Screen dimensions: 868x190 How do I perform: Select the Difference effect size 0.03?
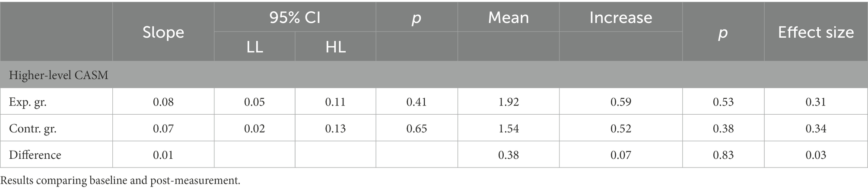[816, 155]
